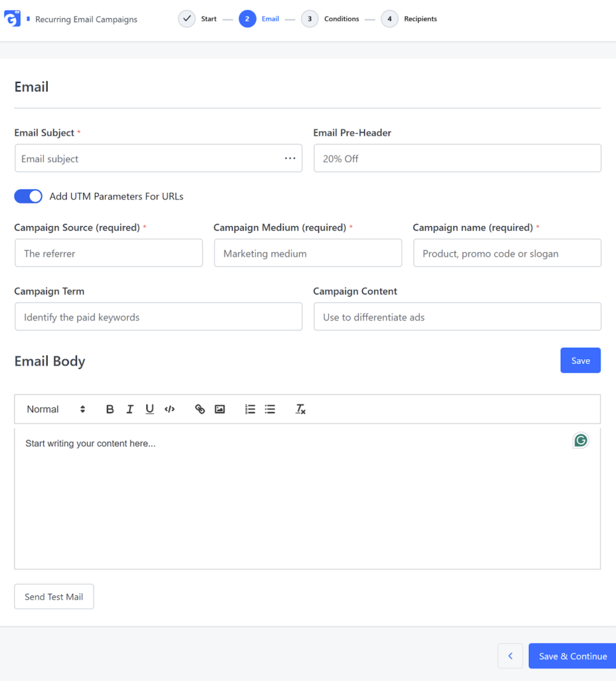Viewport: 616px width, 681px height.
Task: Click the Campaign Source field
Action: 108,253
